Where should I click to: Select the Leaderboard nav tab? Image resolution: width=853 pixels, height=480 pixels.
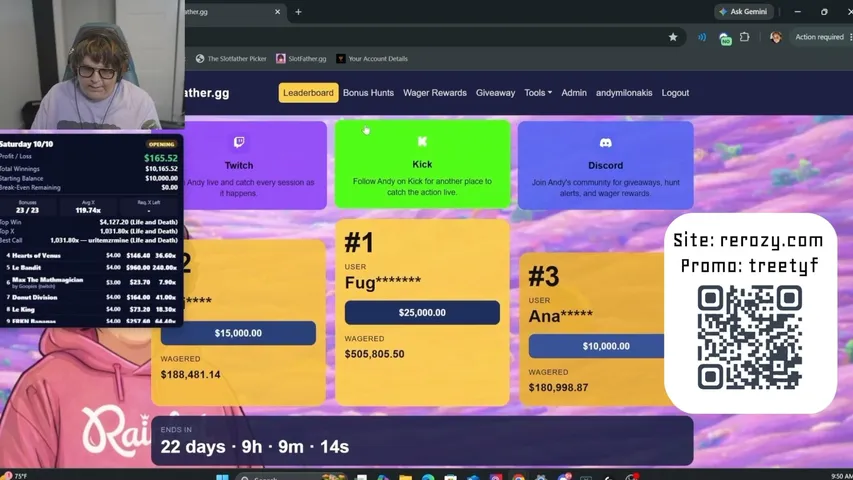(x=308, y=93)
